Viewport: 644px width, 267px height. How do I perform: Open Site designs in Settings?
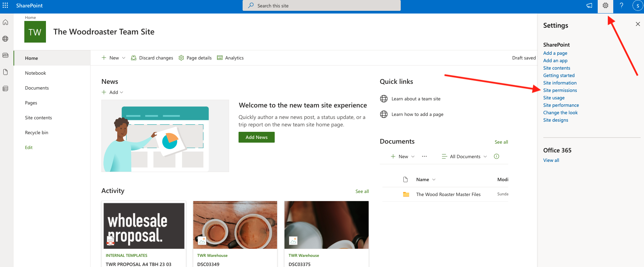(x=555, y=120)
